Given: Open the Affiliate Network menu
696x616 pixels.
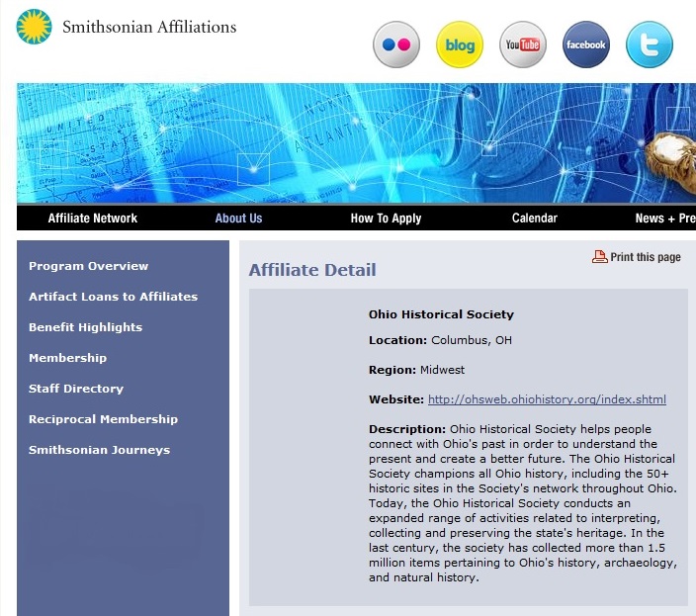Looking at the screenshot, I should click(93, 218).
